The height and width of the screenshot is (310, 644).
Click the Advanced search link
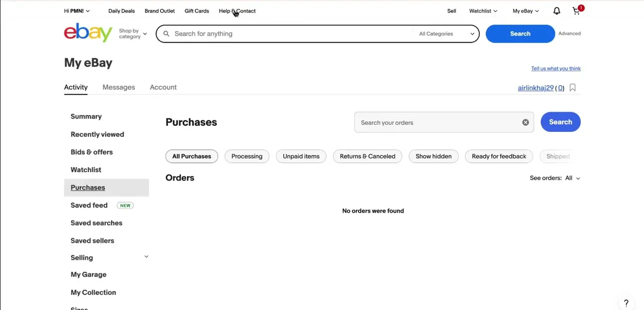(x=570, y=34)
